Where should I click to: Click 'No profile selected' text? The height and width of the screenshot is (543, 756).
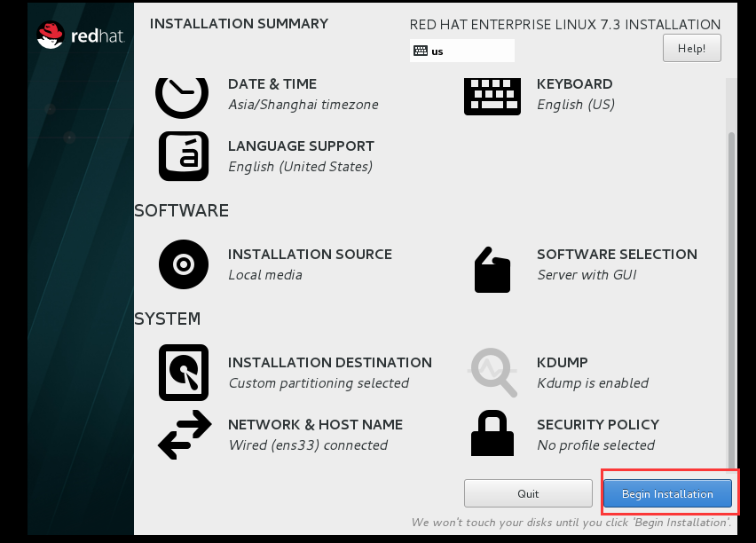pos(596,445)
